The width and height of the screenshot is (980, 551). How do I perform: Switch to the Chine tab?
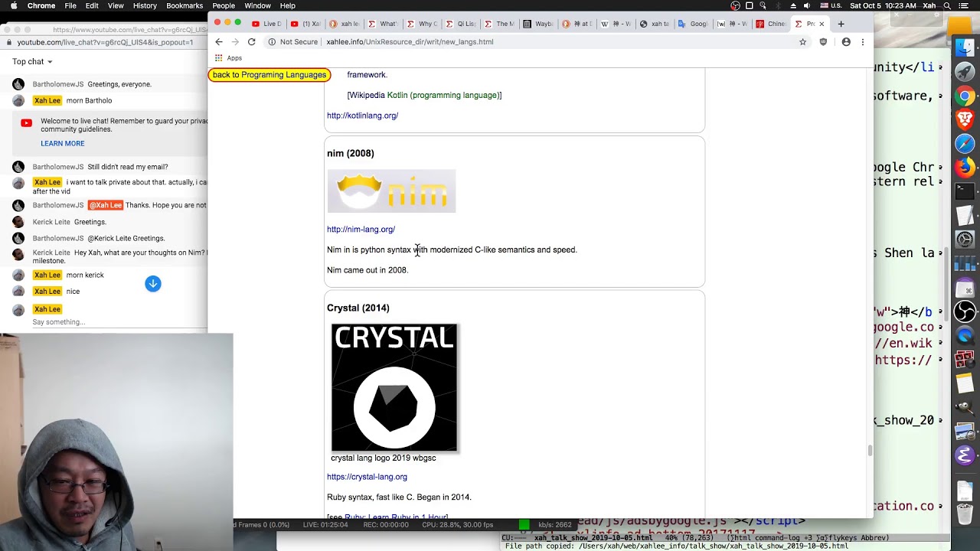(x=772, y=24)
